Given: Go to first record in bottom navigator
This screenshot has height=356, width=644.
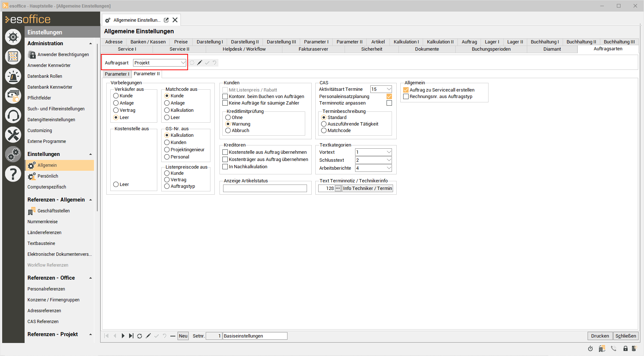Looking at the screenshot, I should 107,336.
